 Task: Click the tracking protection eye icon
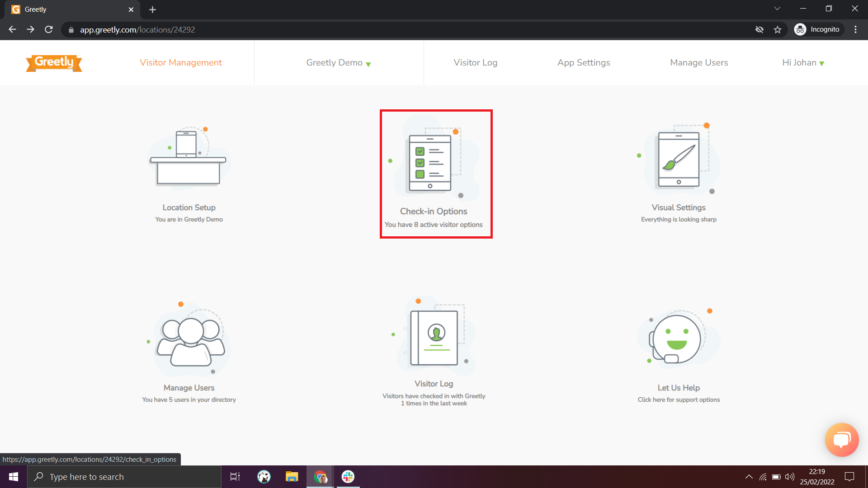pyautogui.click(x=759, y=29)
